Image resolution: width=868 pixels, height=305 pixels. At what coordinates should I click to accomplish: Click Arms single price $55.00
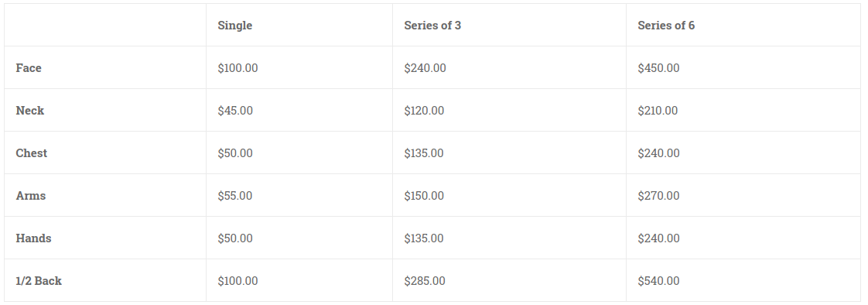click(234, 196)
